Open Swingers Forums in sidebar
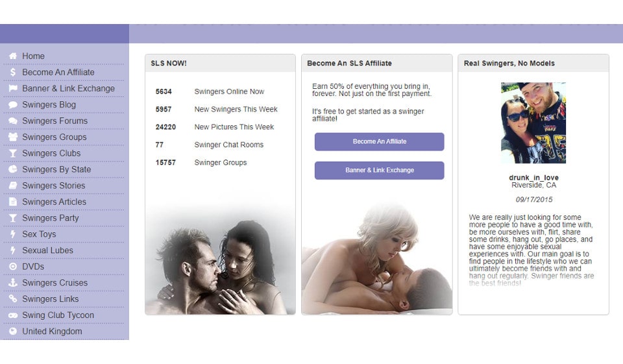 pyautogui.click(x=55, y=121)
